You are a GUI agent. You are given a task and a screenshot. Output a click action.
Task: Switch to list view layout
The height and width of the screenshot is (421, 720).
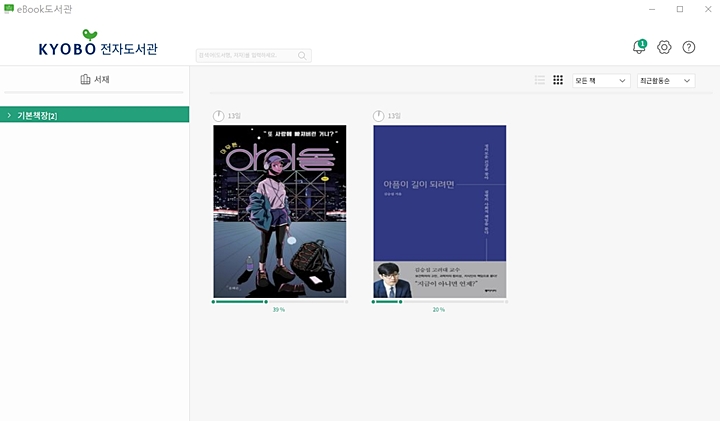click(540, 80)
